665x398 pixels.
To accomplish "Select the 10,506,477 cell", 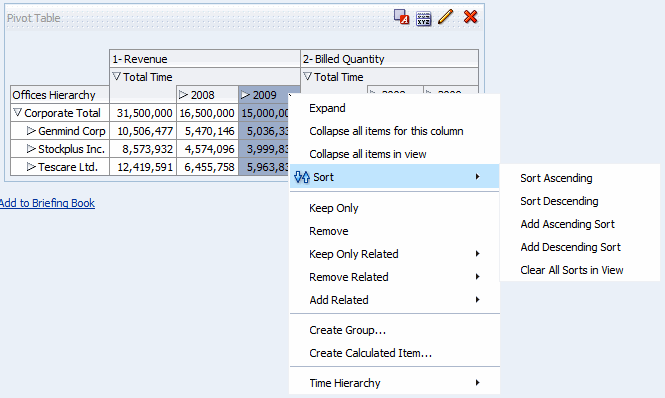I will pos(143,131).
